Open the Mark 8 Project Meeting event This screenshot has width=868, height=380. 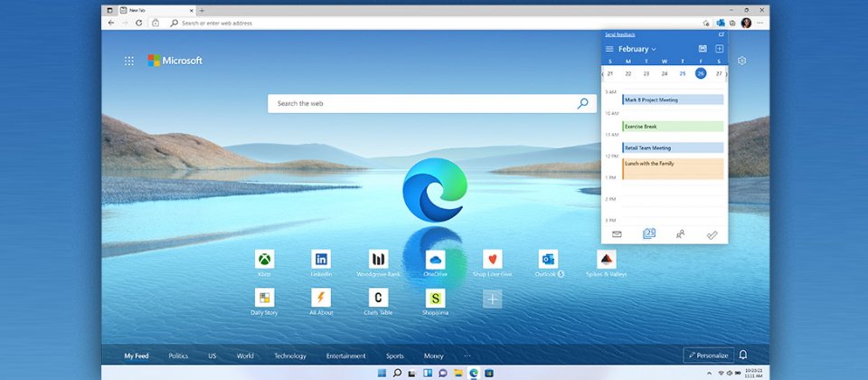(673, 100)
